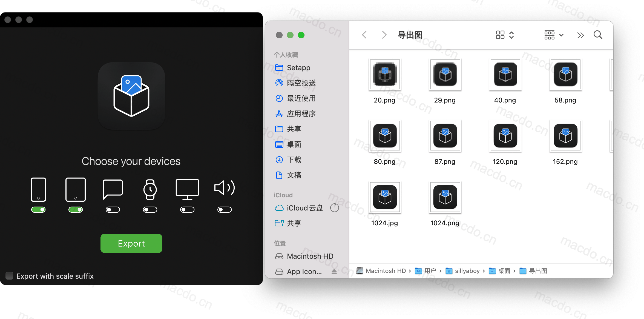
Task: Expand more toolbar items chevron
Action: pos(580,35)
